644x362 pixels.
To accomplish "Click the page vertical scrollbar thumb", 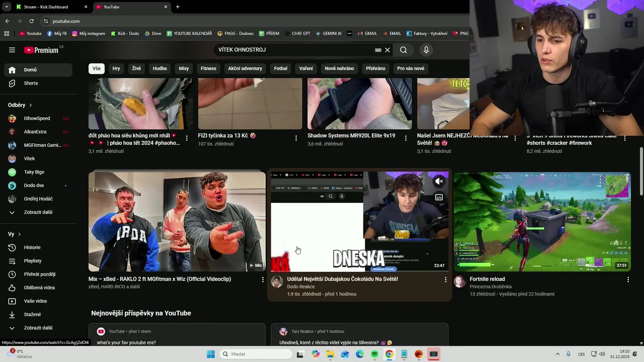I will click(641, 172).
